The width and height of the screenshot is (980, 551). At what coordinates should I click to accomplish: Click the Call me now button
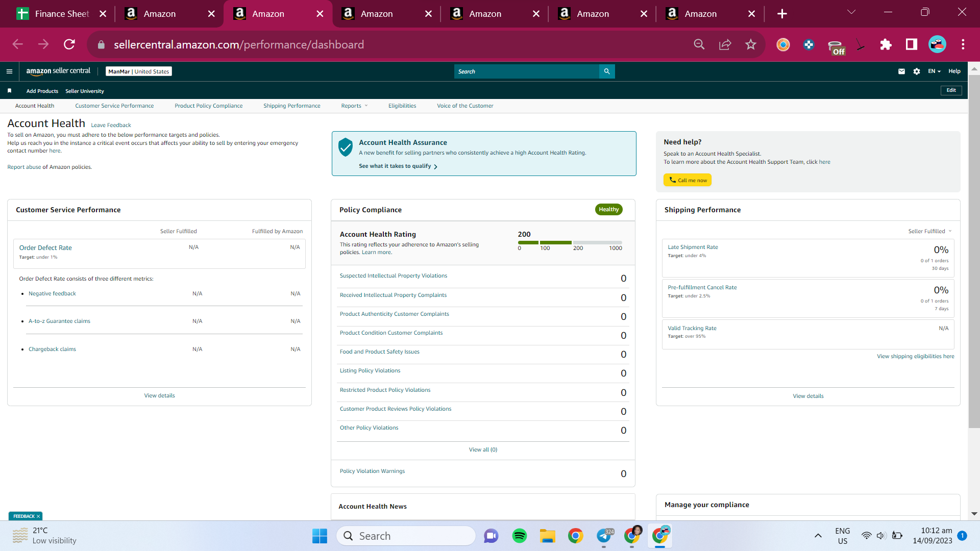click(688, 180)
